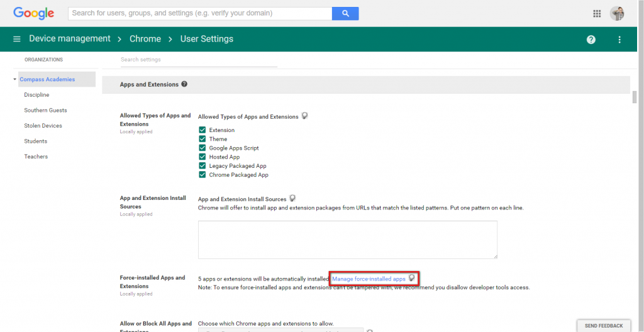The width and height of the screenshot is (644, 332).
Task: Click the page vertical scrollbar thumb
Action: point(635,97)
